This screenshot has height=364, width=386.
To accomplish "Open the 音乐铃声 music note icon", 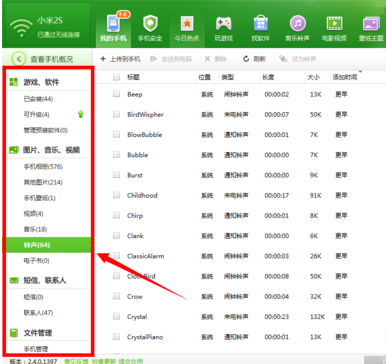I will pos(298,24).
